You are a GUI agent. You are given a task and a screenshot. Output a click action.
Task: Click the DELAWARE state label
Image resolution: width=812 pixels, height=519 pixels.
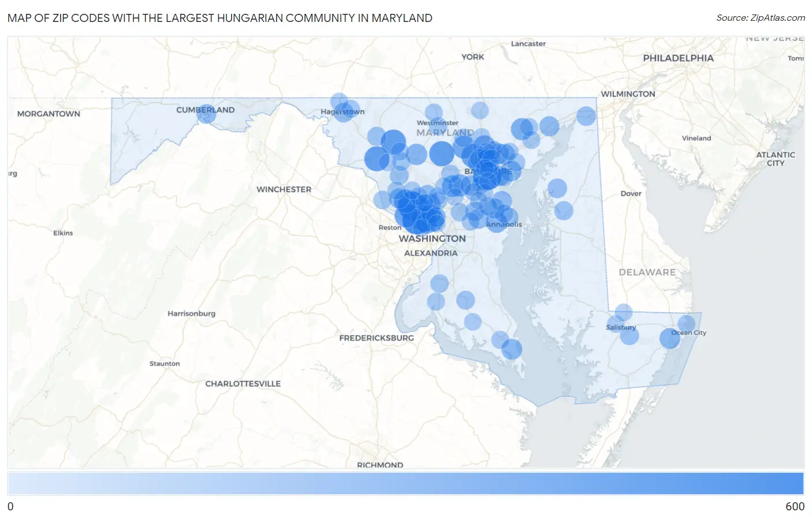point(647,272)
